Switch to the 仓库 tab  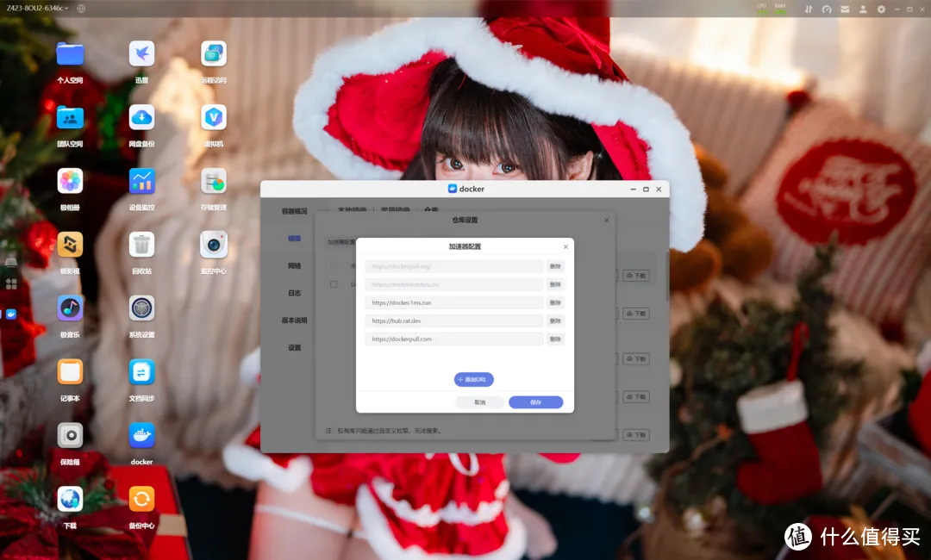point(429,209)
